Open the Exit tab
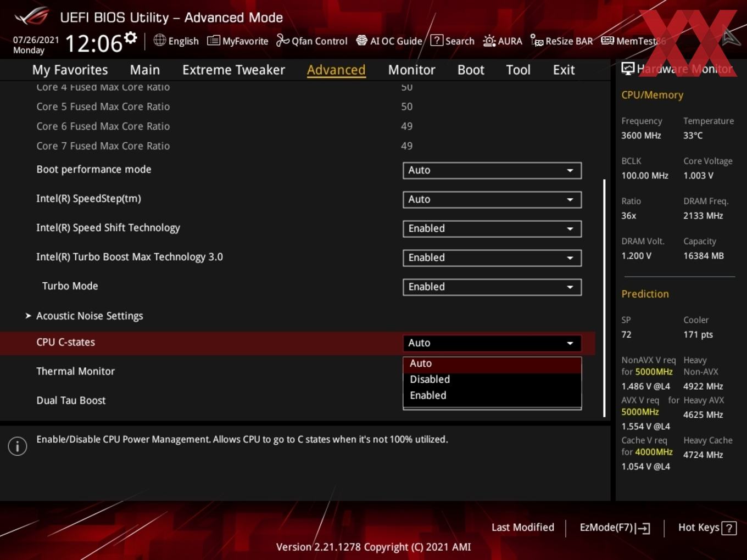 (564, 70)
